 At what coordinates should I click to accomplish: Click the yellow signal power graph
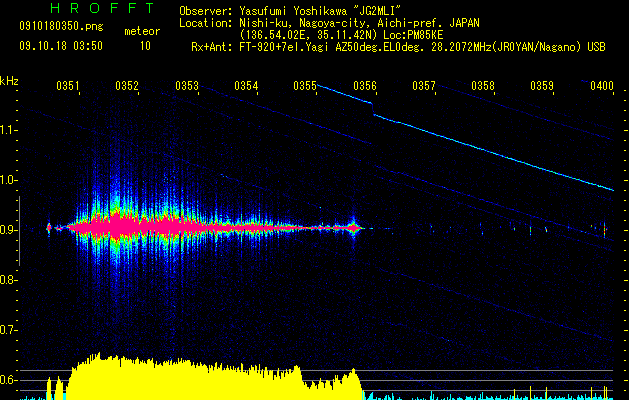coord(200,378)
